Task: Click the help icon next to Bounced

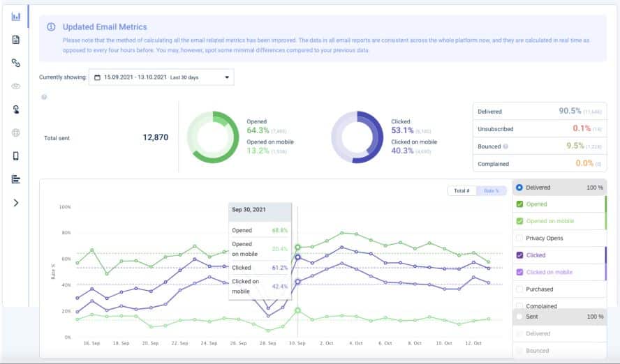Action: [505, 146]
